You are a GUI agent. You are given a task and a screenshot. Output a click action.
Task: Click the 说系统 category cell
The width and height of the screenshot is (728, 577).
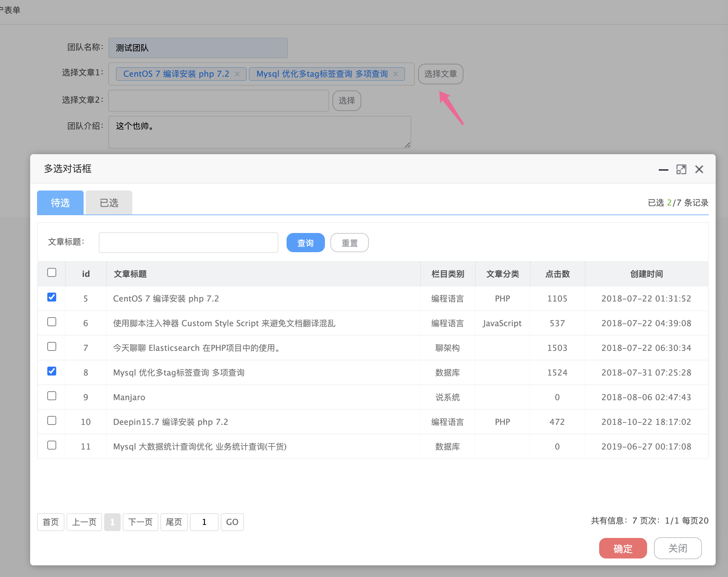448,397
